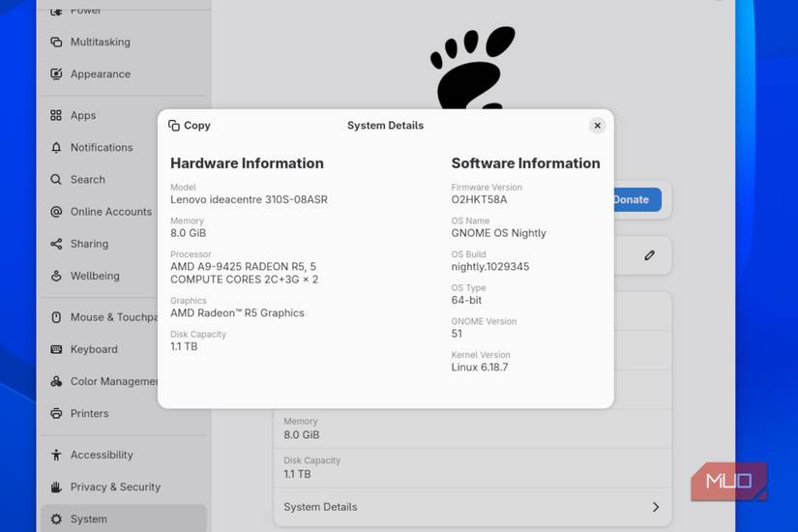798x532 pixels.
Task: Click the 8.0 GiB memory value in the dialog
Action: [189, 233]
